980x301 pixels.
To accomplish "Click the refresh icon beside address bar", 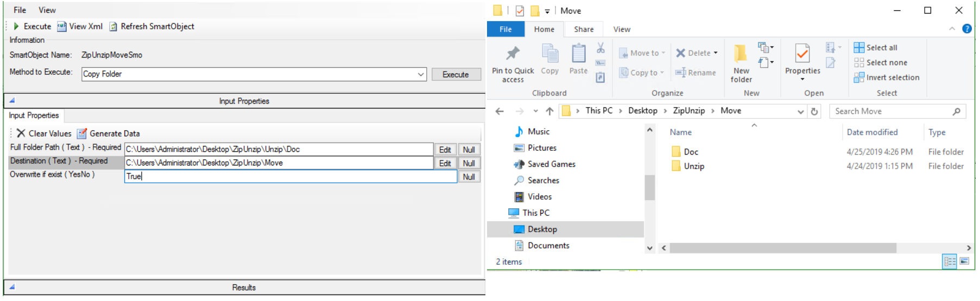I will pyautogui.click(x=814, y=111).
